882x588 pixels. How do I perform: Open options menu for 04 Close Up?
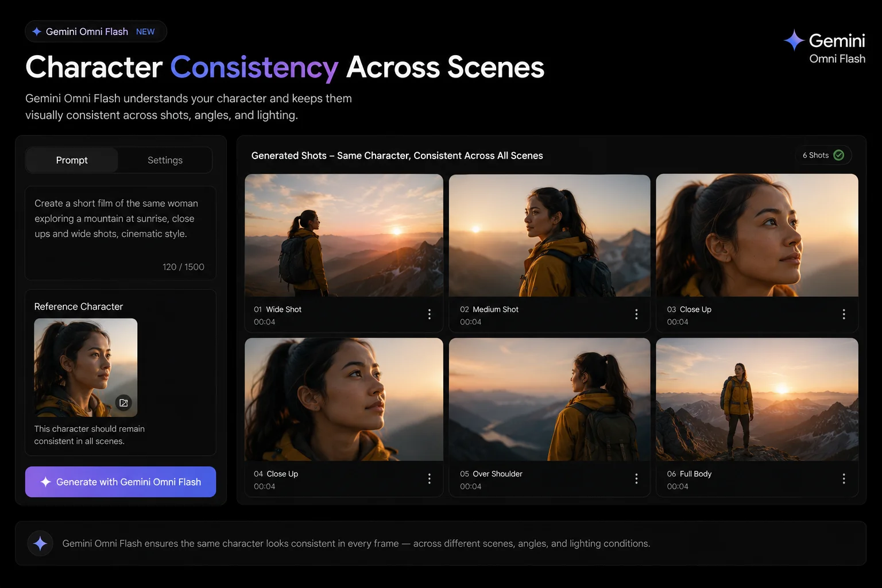click(430, 478)
